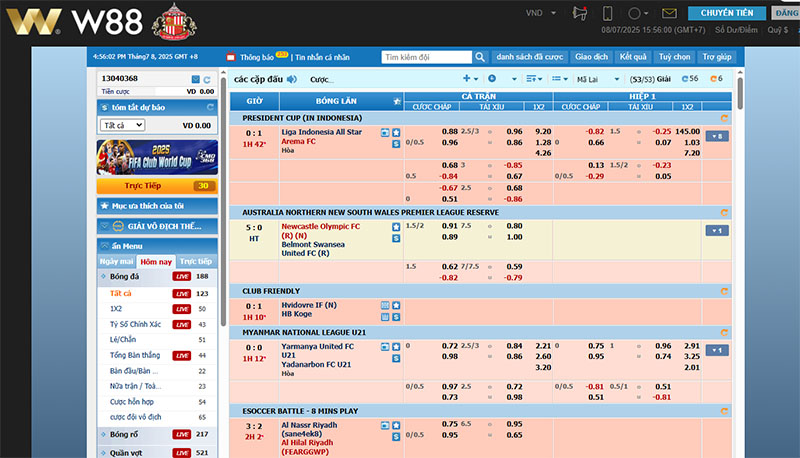The width and height of the screenshot is (800, 458).
Task: Toggle favorite star for Newcastle Olympic match
Action: tap(396, 227)
